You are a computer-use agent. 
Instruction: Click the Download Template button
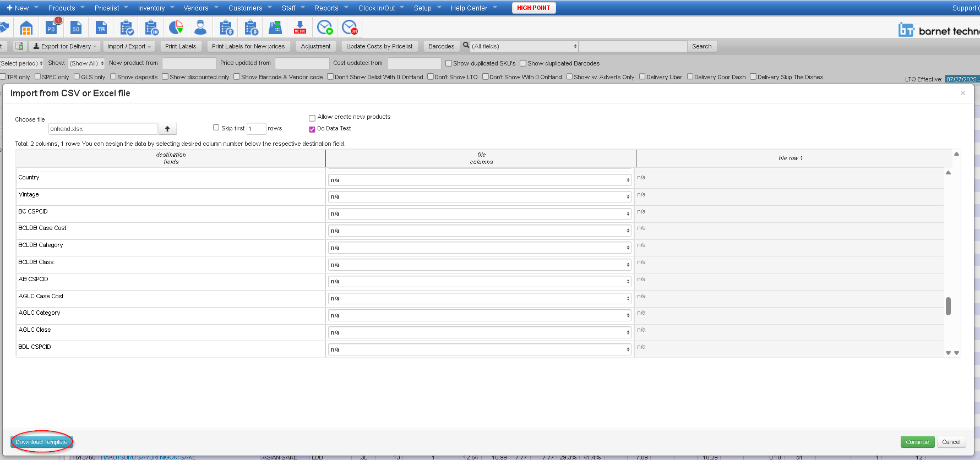click(41, 442)
